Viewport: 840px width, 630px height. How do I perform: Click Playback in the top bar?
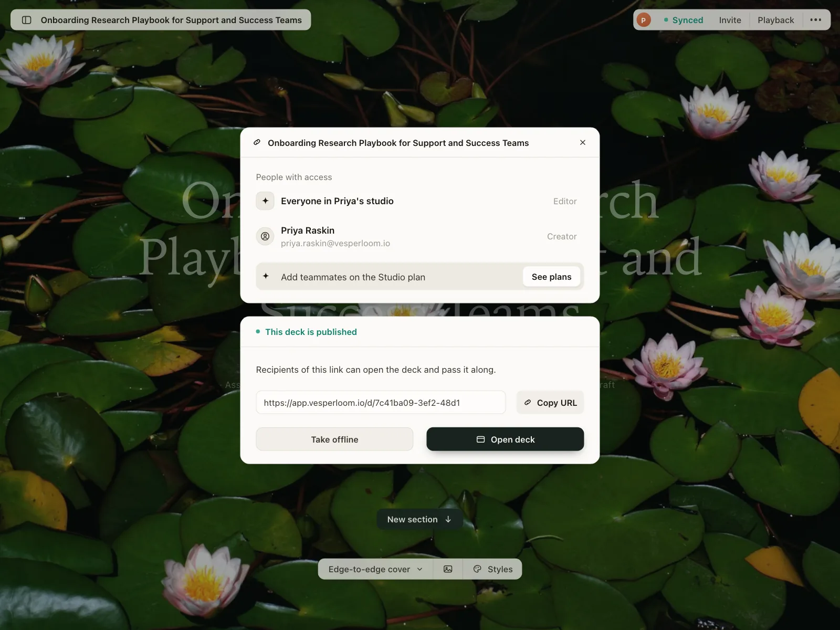(775, 20)
